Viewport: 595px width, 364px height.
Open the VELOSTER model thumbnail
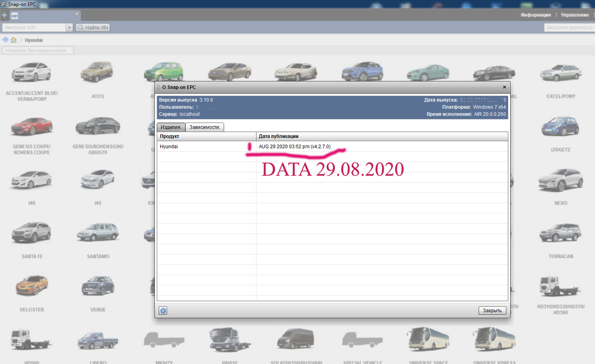coord(32,286)
